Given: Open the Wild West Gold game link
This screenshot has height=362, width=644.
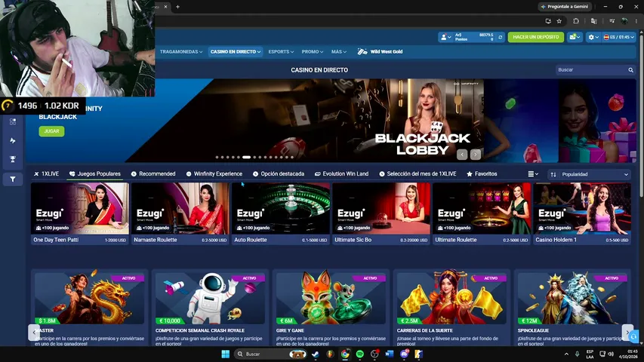Looking at the screenshot, I should click(380, 52).
